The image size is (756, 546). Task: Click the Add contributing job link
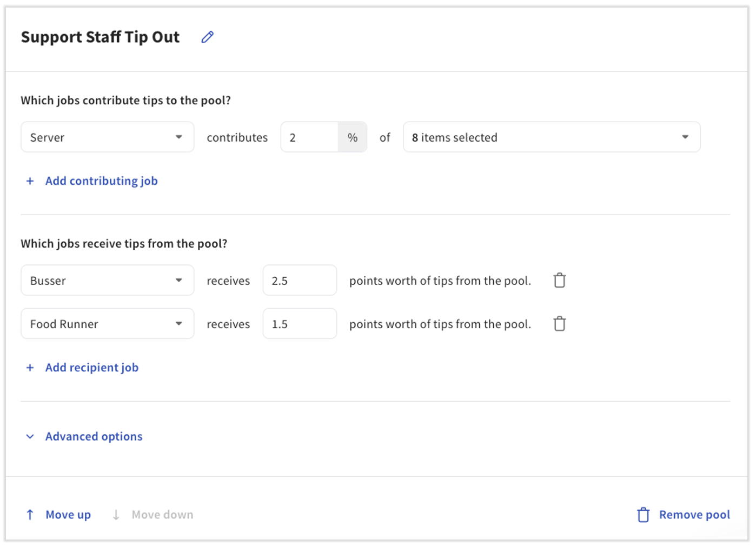(101, 181)
